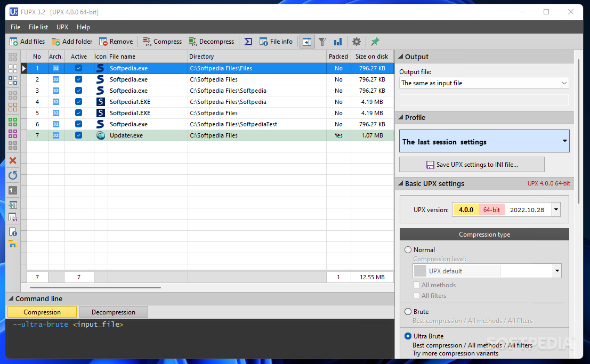Check the All methods checkbox

click(417, 285)
